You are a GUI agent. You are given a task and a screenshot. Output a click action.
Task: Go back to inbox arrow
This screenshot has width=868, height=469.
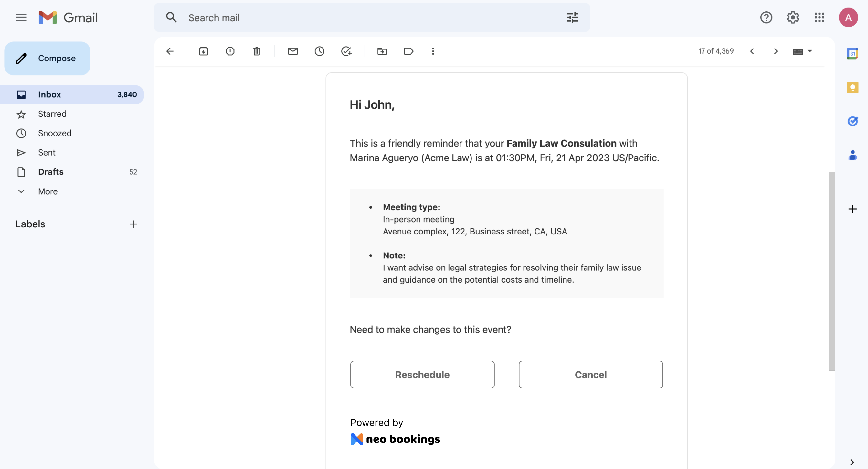click(x=170, y=51)
